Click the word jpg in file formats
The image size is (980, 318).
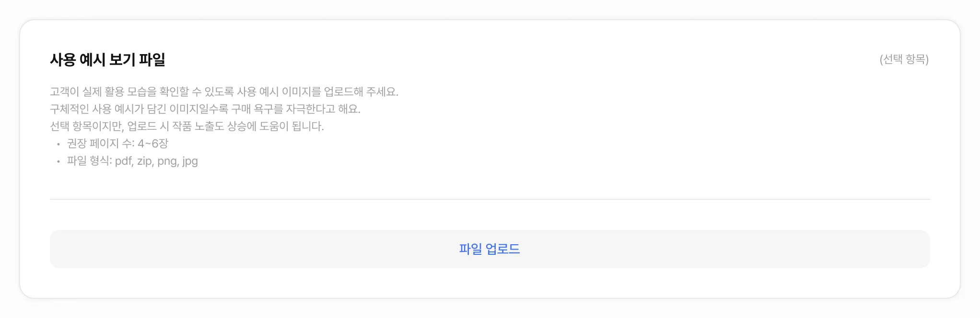[190, 161]
